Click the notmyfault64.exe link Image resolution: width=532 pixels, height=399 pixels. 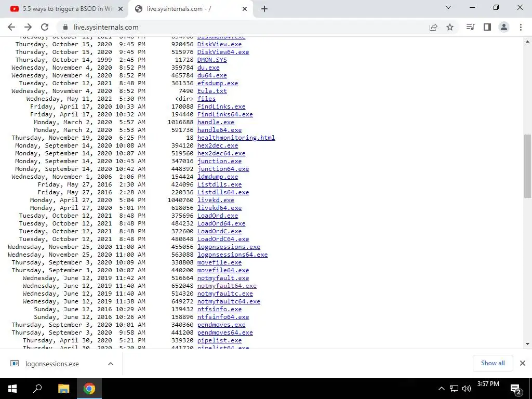pyautogui.click(x=227, y=286)
